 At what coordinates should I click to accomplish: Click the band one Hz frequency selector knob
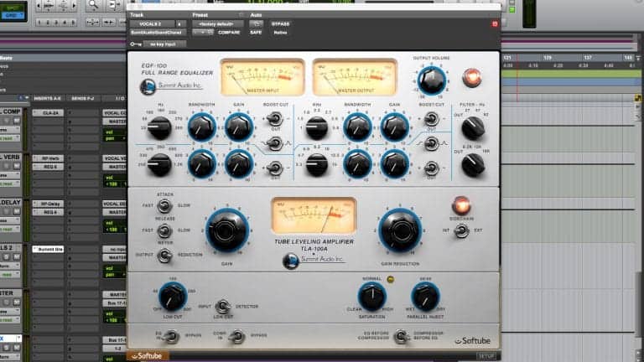[x=159, y=127]
